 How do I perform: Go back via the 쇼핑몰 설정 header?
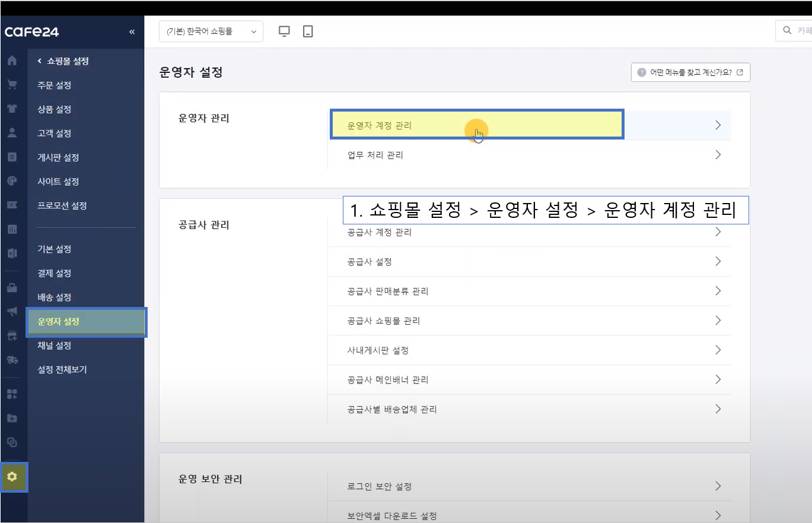click(x=63, y=61)
